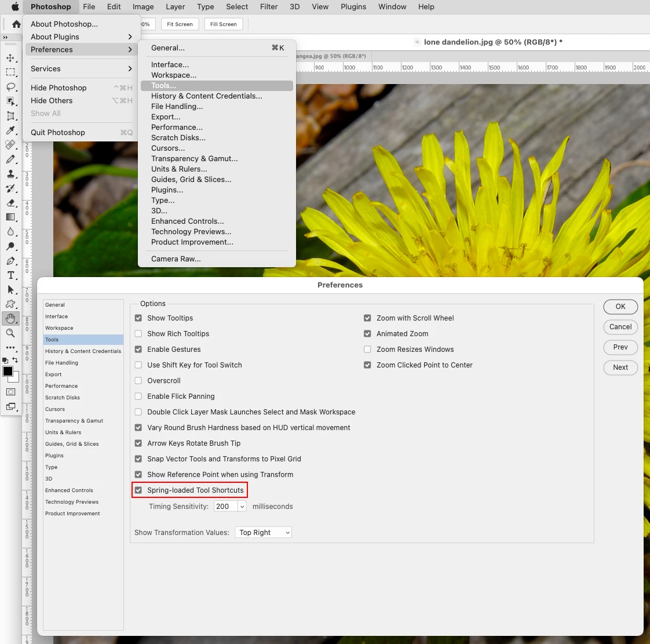The width and height of the screenshot is (650, 644).
Task: Select the Object Selection tool
Action: pyautogui.click(x=10, y=101)
